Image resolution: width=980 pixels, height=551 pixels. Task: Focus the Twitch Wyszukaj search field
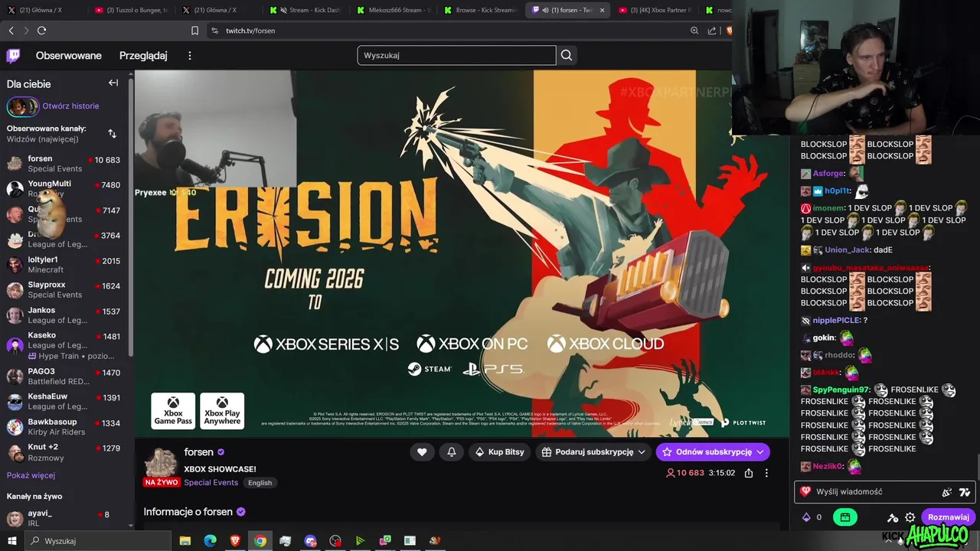pos(456,55)
